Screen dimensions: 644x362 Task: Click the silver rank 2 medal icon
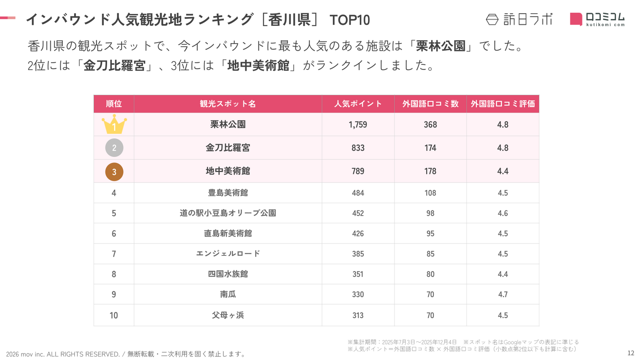click(114, 148)
